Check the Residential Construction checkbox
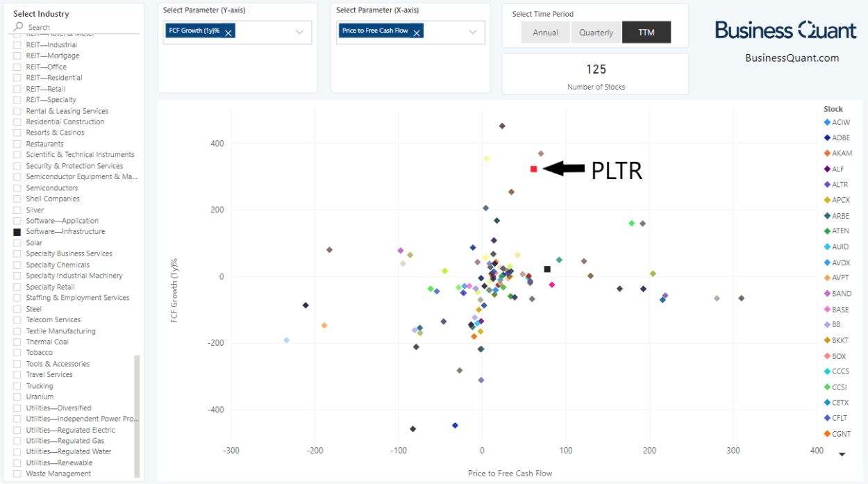The width and height of the screenshot is (868, 484). click(17, 122)
